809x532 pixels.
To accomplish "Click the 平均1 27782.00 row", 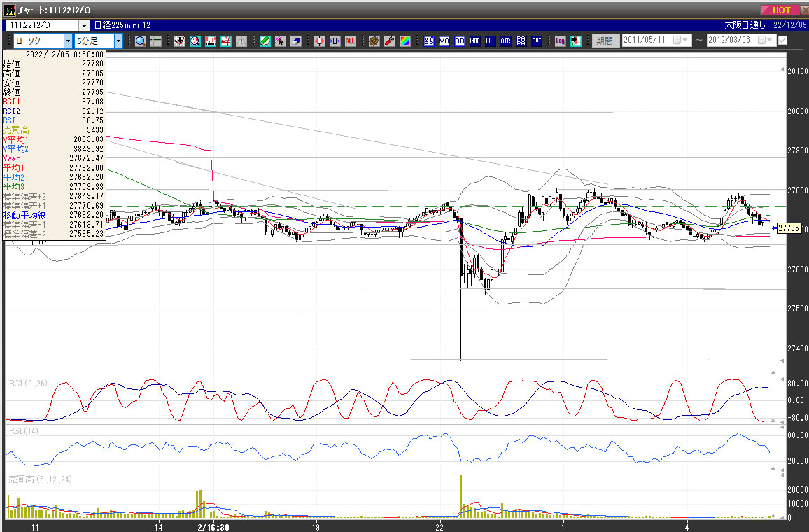I will (x=53, y=168).
